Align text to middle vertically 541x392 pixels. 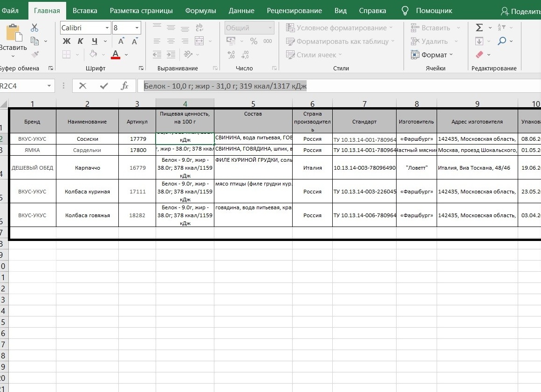point(171,28)
